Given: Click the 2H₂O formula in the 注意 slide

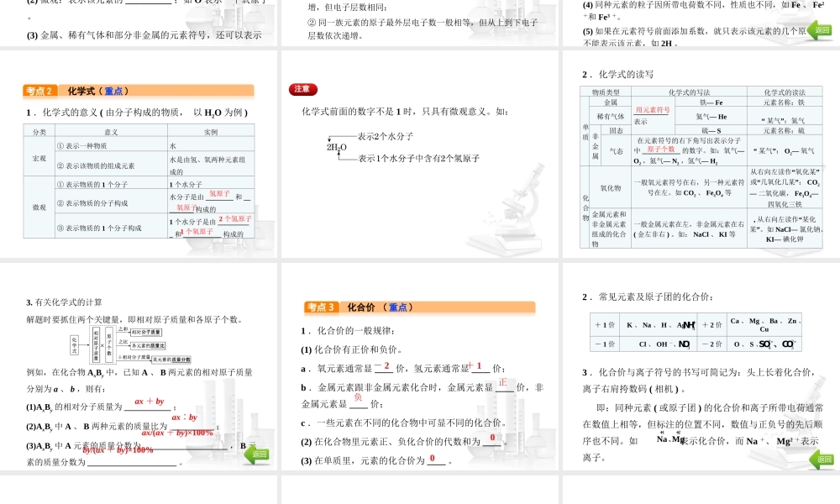Looking at the screenshot, I should [x=337, y=147].
